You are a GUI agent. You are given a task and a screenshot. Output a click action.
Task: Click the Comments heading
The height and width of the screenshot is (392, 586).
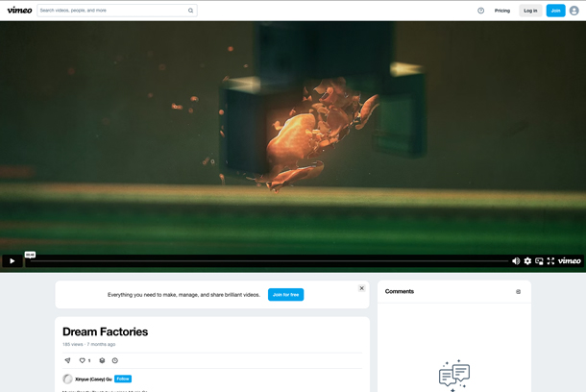[x=399, y=291]
